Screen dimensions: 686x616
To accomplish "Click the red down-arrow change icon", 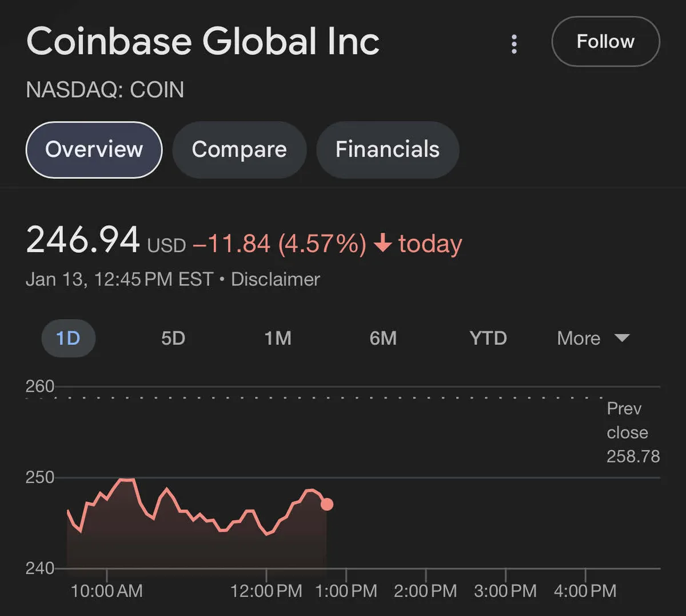I will (x=382, y=244).
